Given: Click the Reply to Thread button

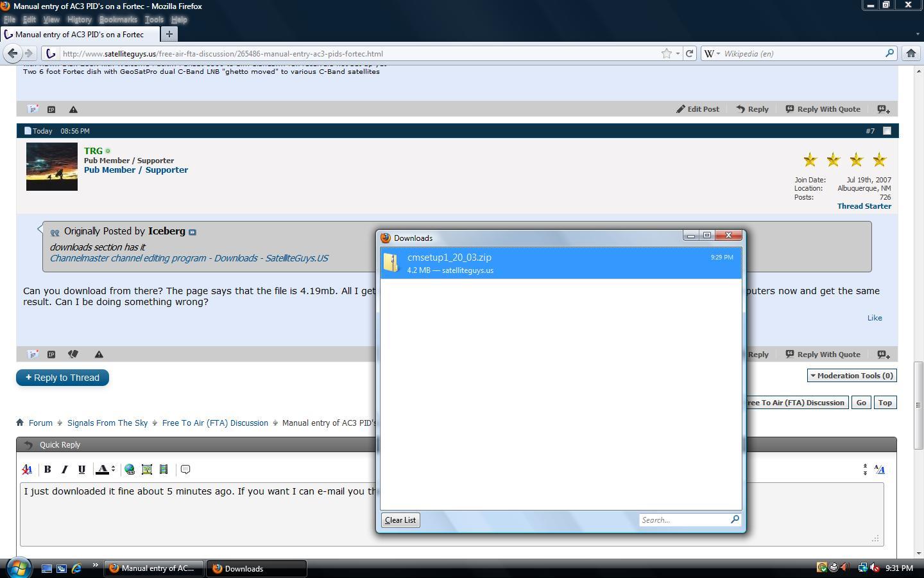Looking at the screenshot, I should pyautogui.click(x=62, y=378).
